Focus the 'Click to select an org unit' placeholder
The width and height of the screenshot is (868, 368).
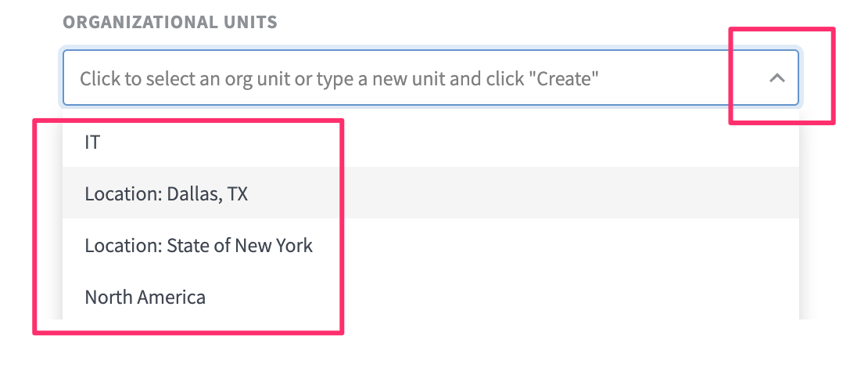(x=339, y=78)
